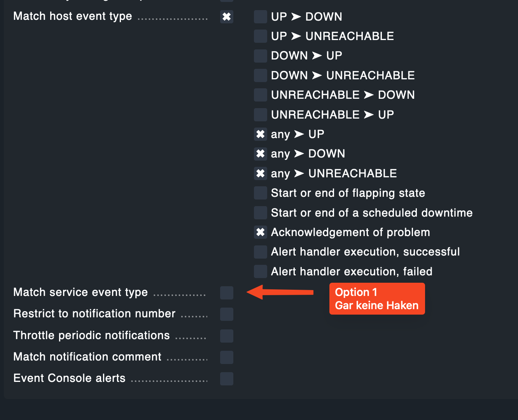
Task: Turn on Throttle periodic notifications
Action: pyautogui.click(x=226, y=336)
